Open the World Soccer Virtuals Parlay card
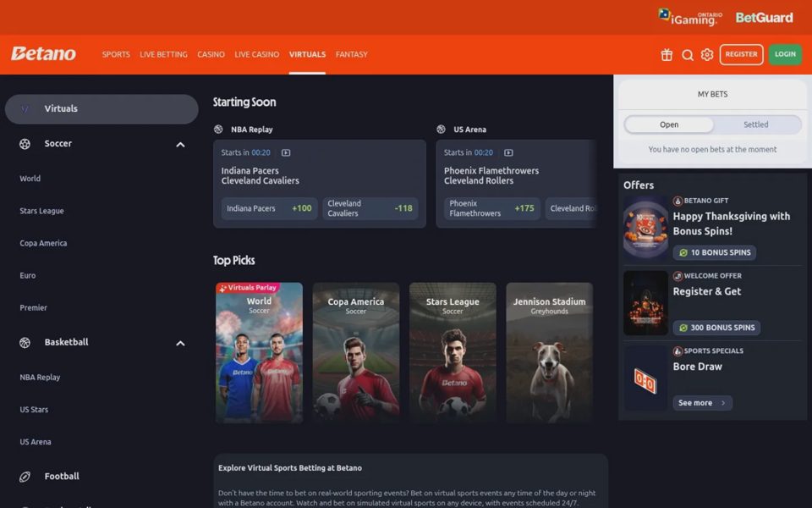The height and width of the screenshot is (508, 812). coord(259,352)
